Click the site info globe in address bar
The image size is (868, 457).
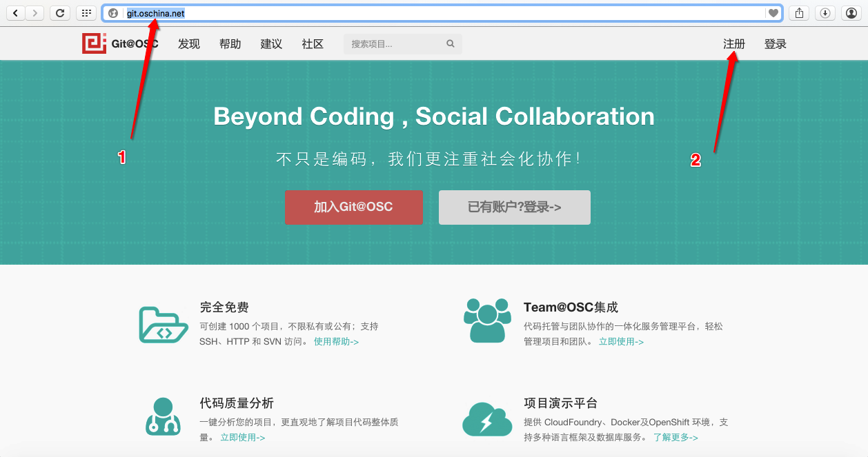[113, 13]
